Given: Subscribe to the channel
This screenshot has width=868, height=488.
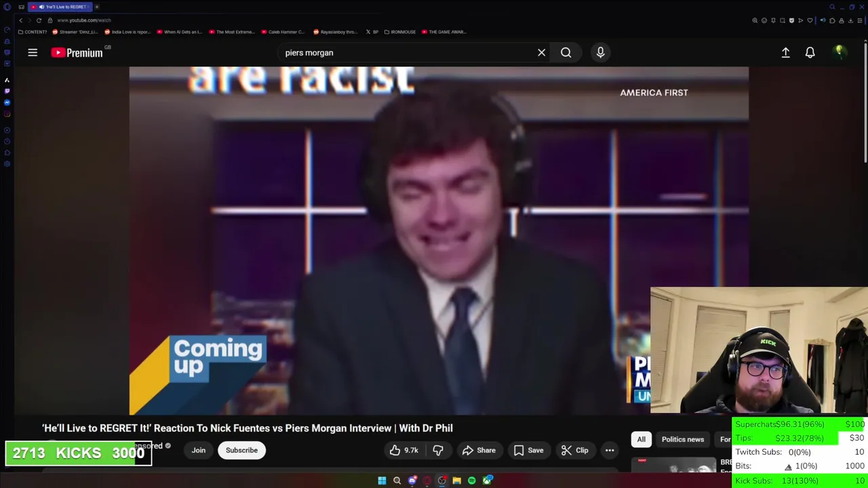Looking at the screenshot, I should click(x=241, y=450).
